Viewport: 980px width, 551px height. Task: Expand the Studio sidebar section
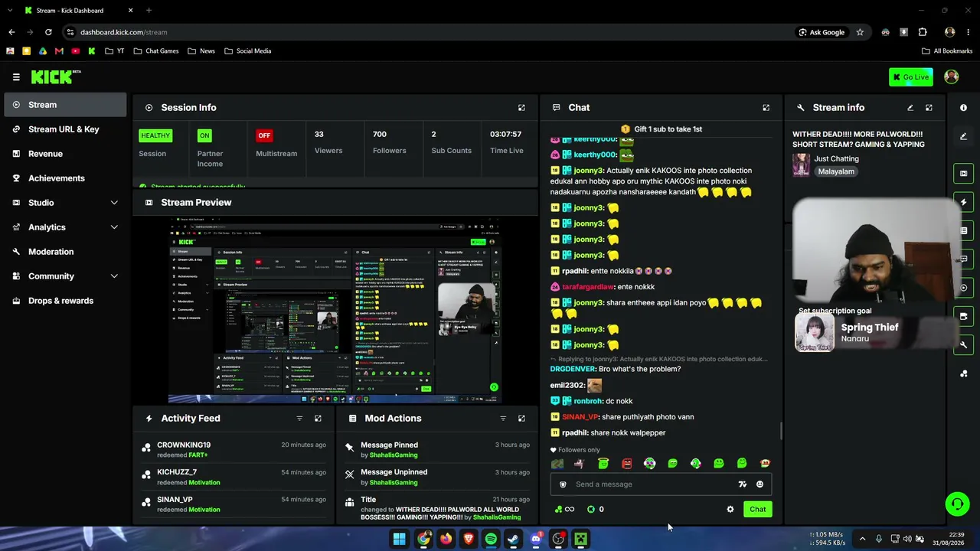pos(114,203)
